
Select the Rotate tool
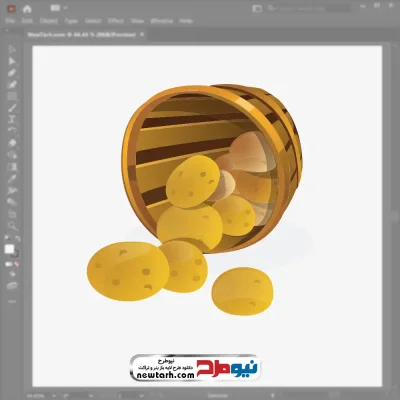click(x=12, y=131)
